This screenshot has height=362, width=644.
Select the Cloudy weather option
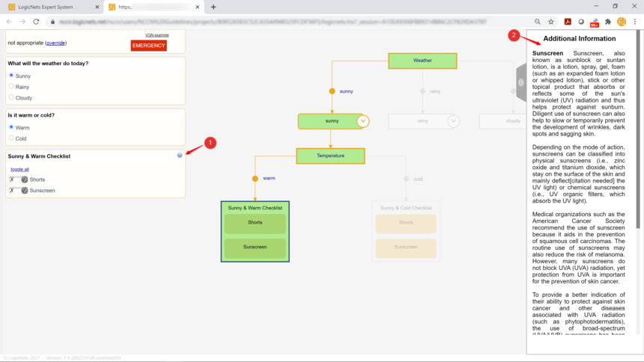coord(11,97)
